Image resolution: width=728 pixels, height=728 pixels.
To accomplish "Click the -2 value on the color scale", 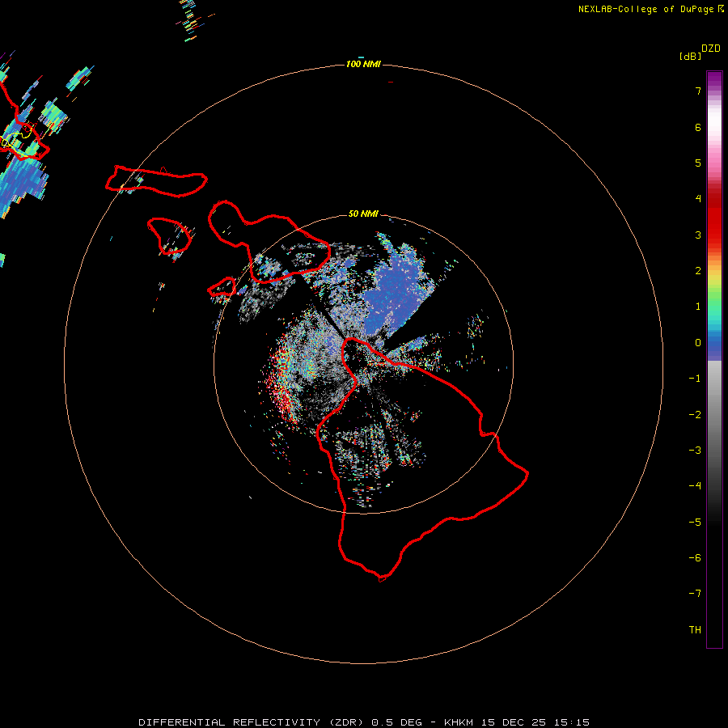I will tap(695, 415).
